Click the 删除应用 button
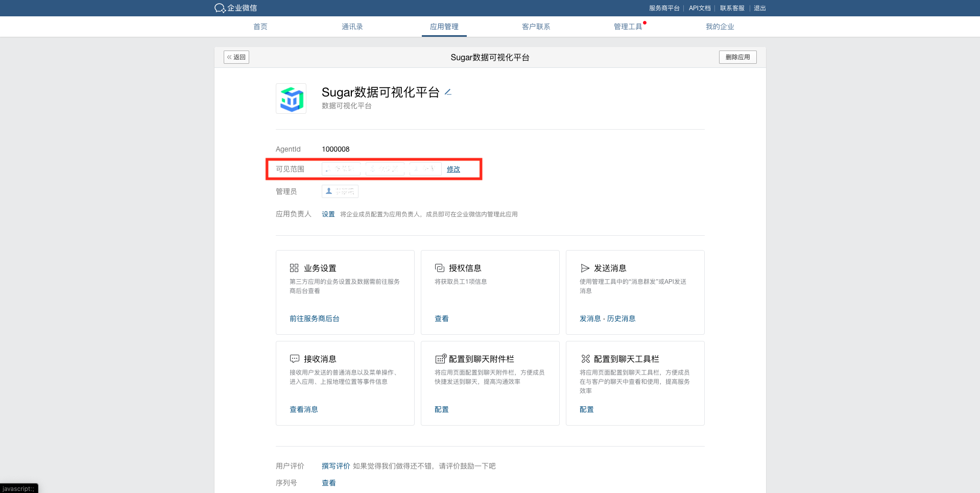Screen dimensions: 980x493 (738, 57)
